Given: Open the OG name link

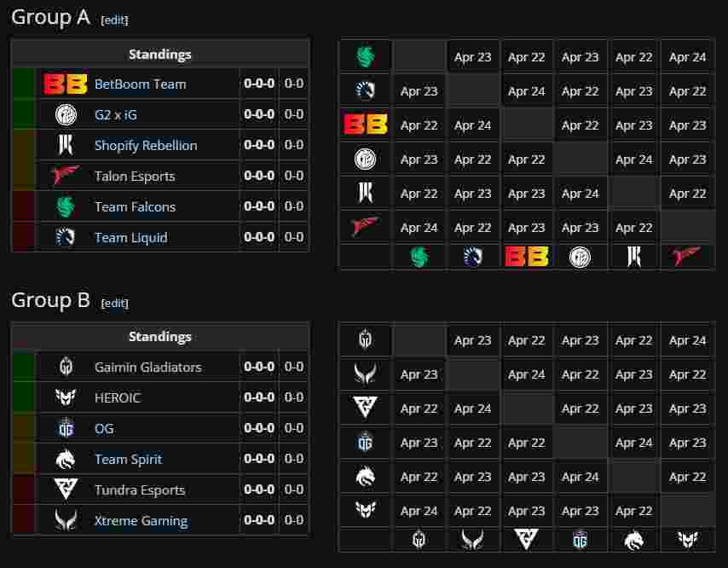Looking at the screenshot, I should tap(104, 429).
